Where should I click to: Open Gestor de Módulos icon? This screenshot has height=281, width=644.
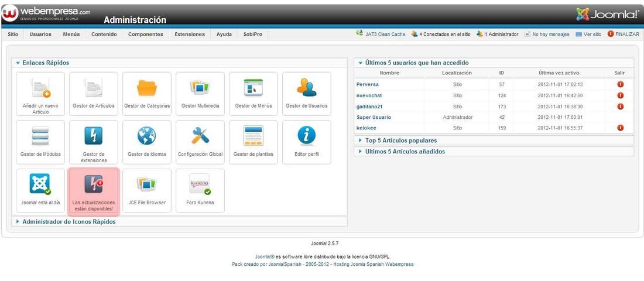[40, 142]
